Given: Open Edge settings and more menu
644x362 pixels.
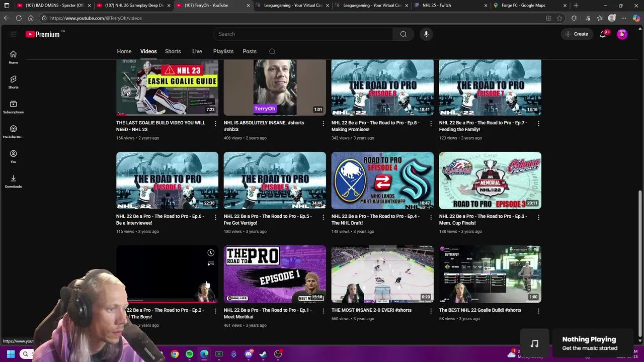Looking at the screenshot, I should point(624,18).
